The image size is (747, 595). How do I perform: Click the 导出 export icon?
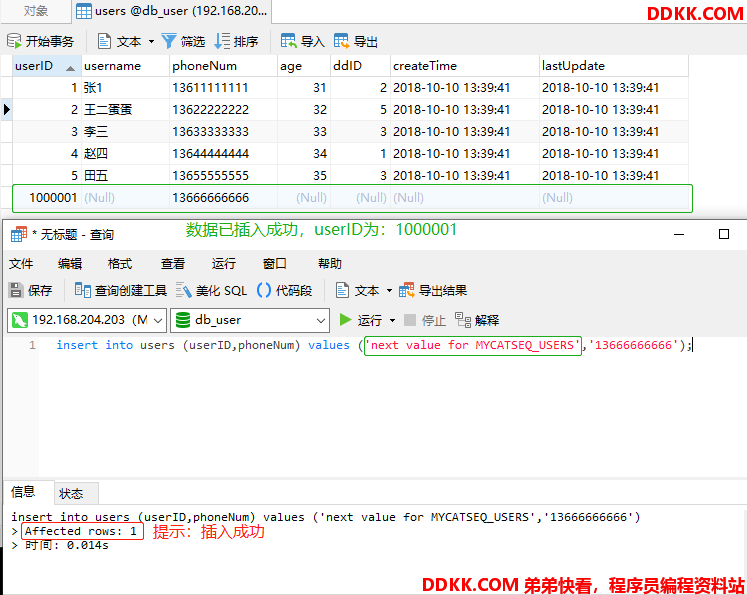click(341, 41)
